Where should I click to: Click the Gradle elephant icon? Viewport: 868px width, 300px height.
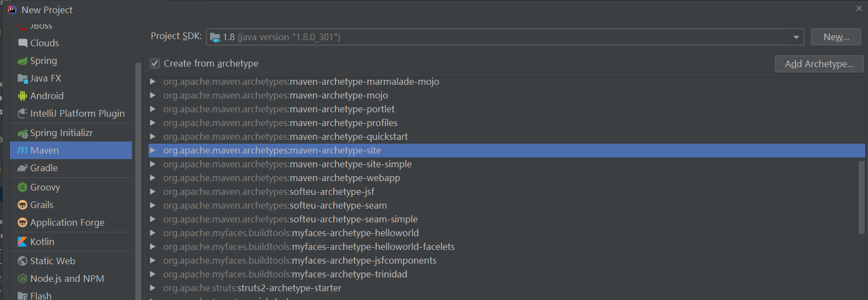[x=23, y=168]
